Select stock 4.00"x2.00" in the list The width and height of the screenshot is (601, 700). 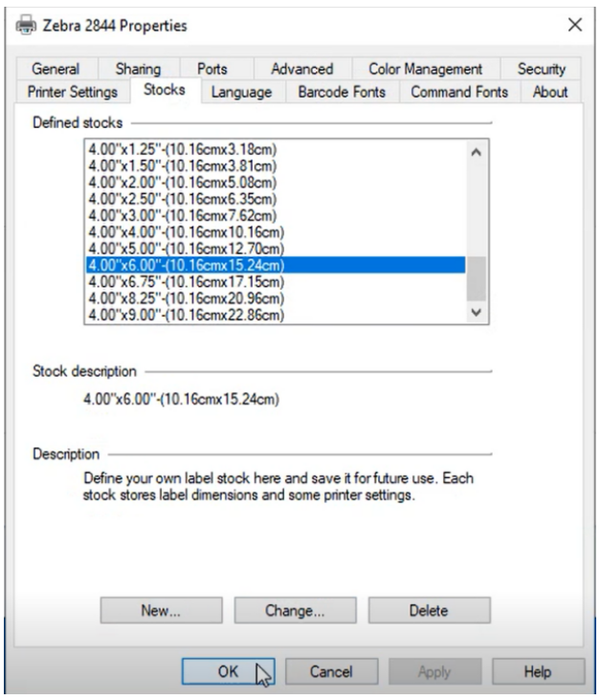pyautogui.click(x=276, y=182)
